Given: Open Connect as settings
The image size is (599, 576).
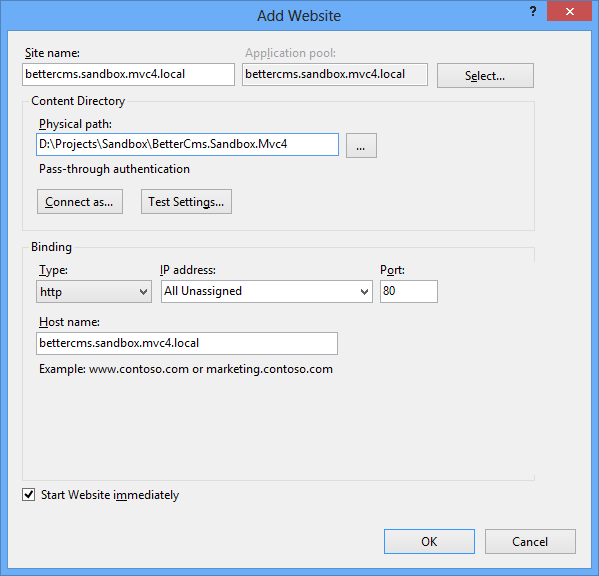Looking at the screenshot, I should click(80, 201).
